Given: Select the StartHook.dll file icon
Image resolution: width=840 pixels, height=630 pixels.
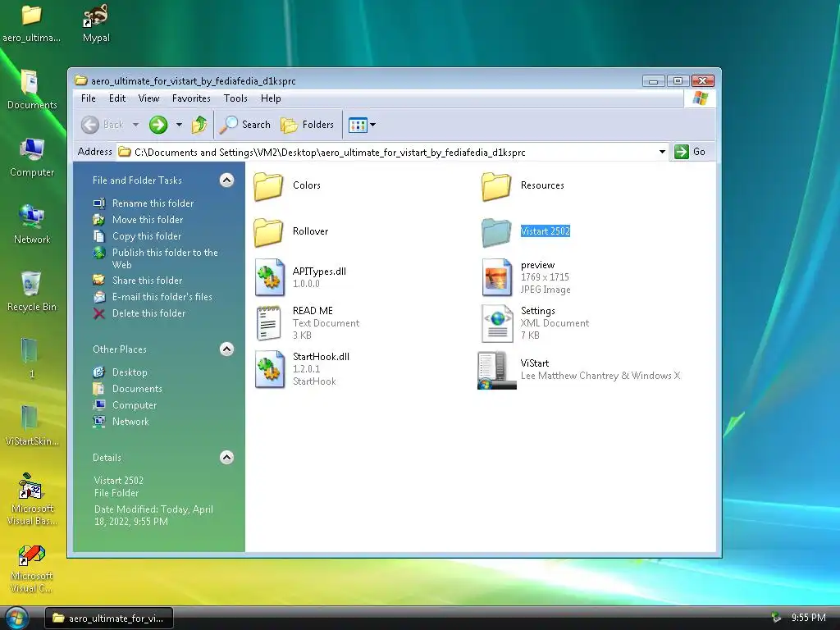Looking at the screenshot, I should [x=269, y=369].
